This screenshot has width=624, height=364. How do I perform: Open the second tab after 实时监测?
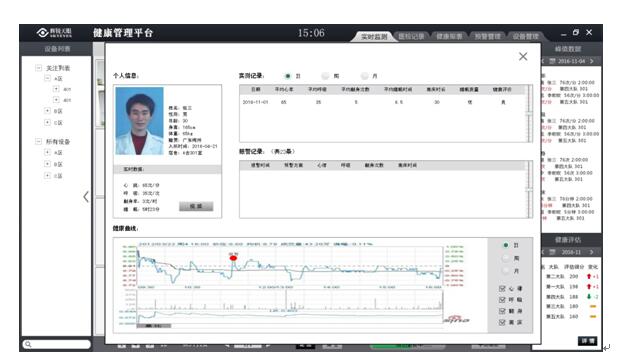click(x=411, y=37)
